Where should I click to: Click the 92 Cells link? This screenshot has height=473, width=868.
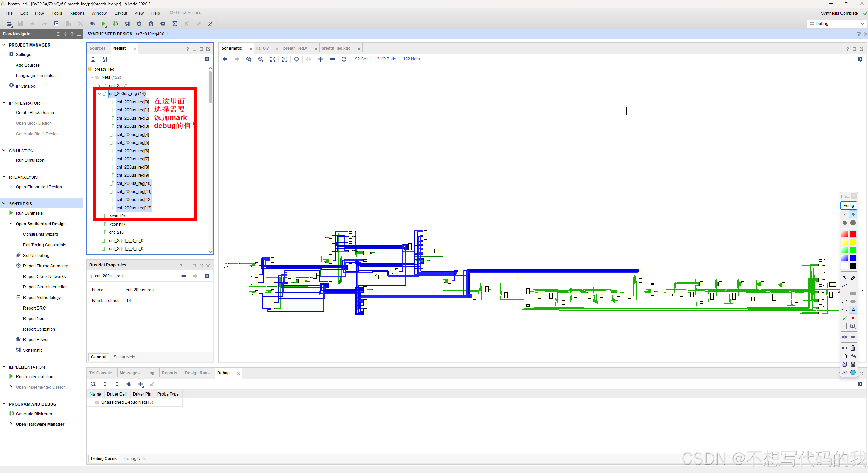(362, 59)
